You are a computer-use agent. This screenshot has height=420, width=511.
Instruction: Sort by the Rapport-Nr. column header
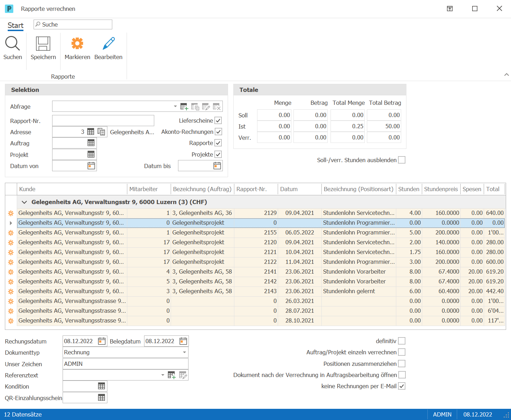pos(256,189)
